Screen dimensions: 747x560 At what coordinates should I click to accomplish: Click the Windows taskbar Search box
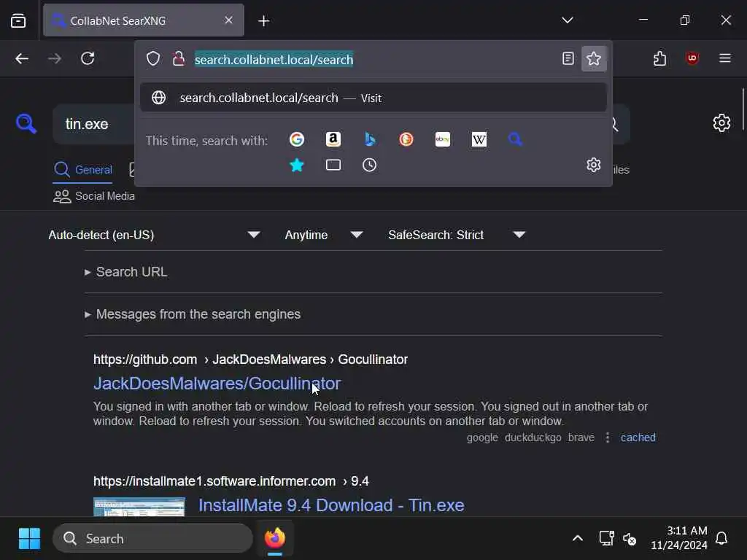(x=152, y=539)
